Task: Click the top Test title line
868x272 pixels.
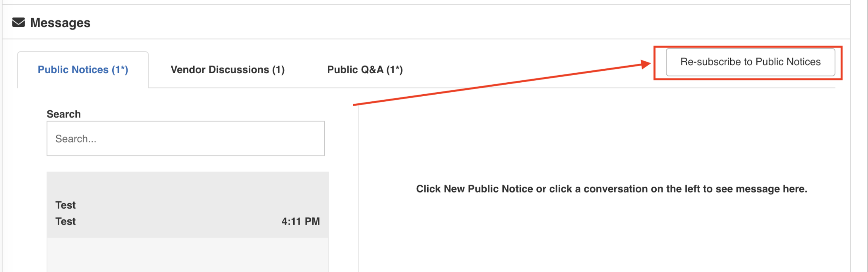Action: (66, 205)
